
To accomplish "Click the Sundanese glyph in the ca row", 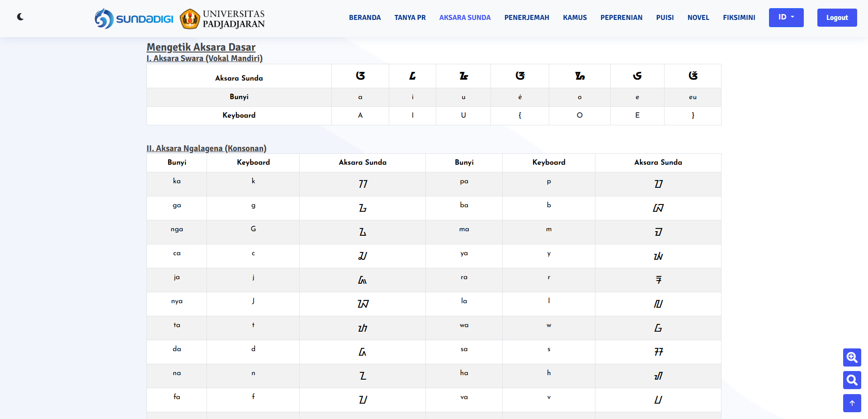I will (x=363, y=256).
